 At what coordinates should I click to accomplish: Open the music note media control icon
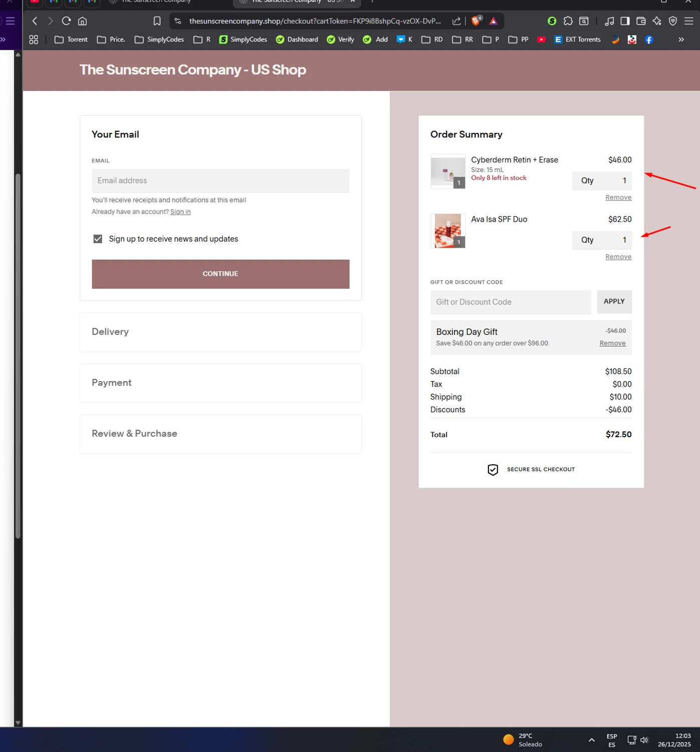point(609,21)
